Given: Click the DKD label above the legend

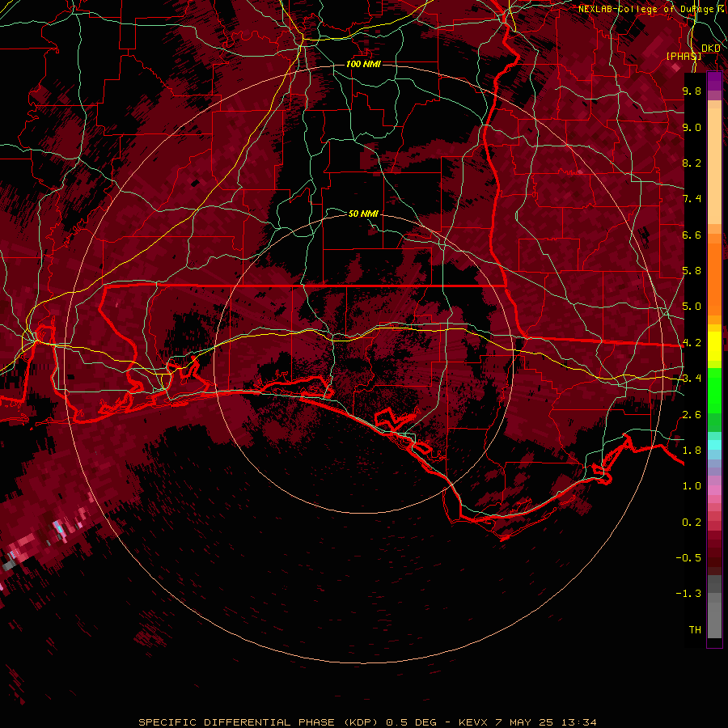Looking at the screenshot, I should [711, 48].
